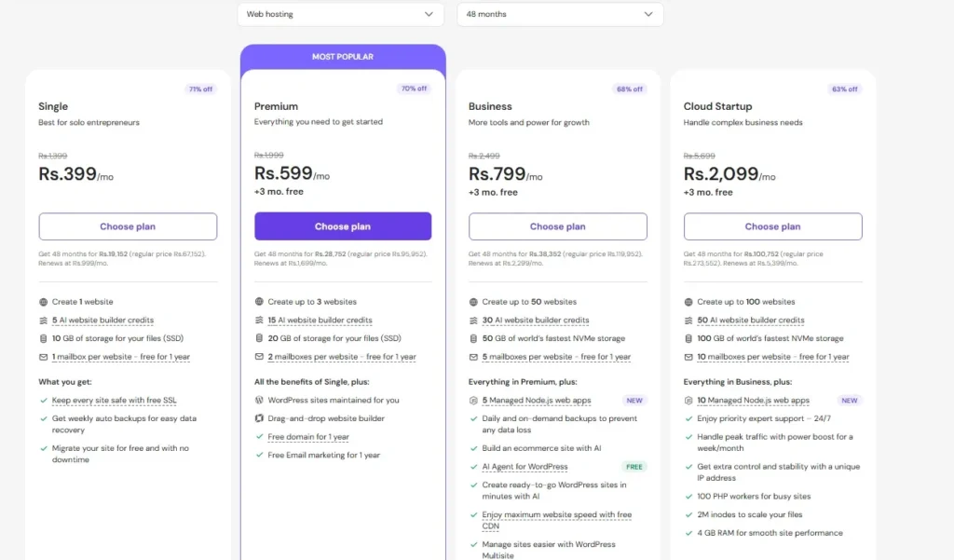
Task: Click the "MOST POPULAR" banner above Premium
Action: pyautogui.click(x=343, y=57)
